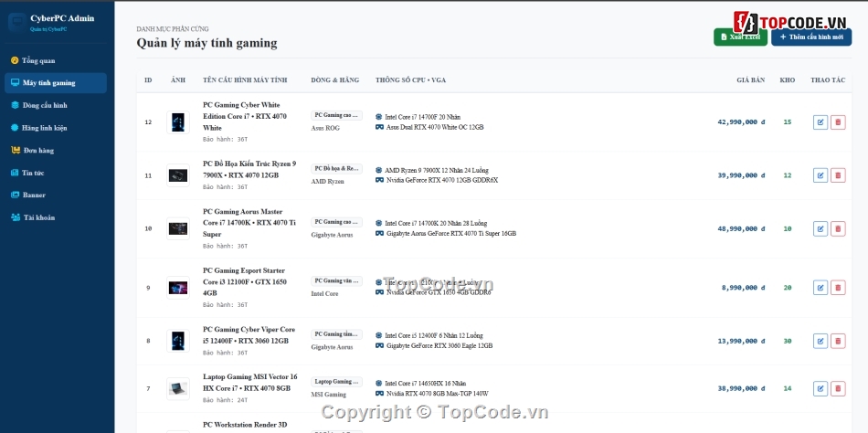Edit PC Gaming Cyber White Edition row

coord(820,121)
